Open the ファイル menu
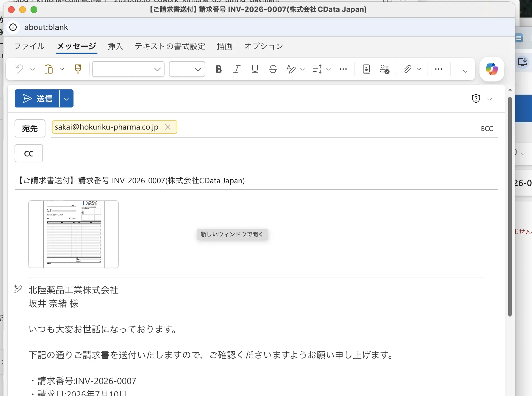This screenshot has width=532, height=396. (29, 46)
